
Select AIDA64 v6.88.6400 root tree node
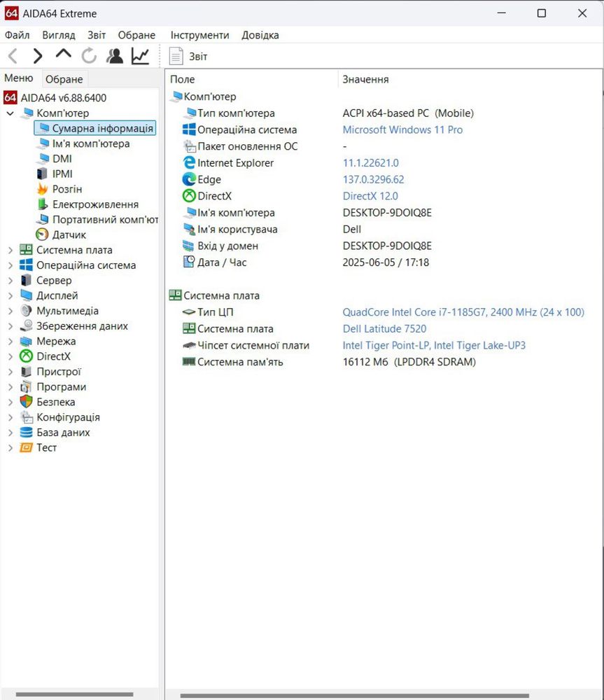[x=64, y=98]
